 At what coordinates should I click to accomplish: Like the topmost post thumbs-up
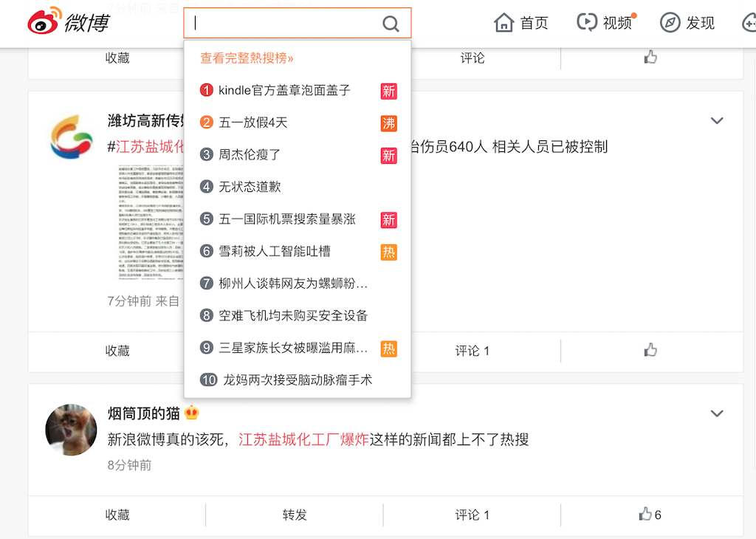(x=651, y=58)
